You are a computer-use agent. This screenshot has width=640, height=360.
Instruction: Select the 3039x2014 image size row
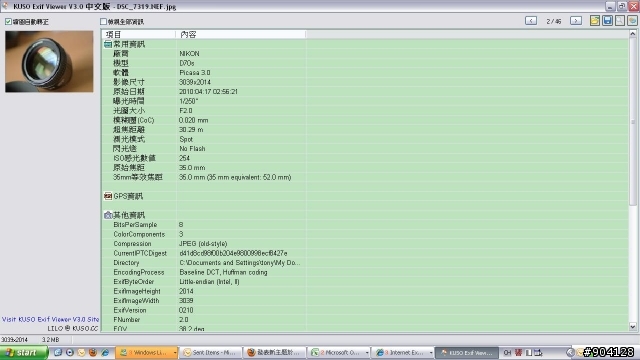(365, 82)
